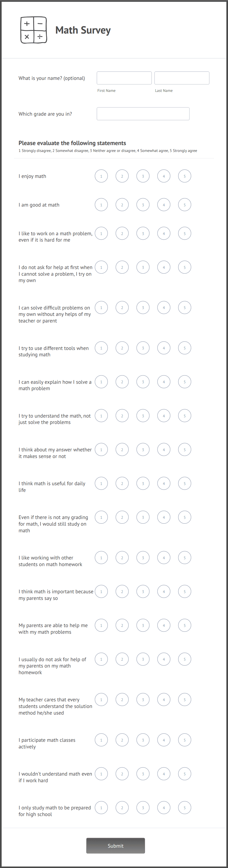Image resolution: width=228 pixels, height=868 pixels.
Task: Select 3 for using different tools studying math
Action: pyautogui.click(x=143, y=348)
